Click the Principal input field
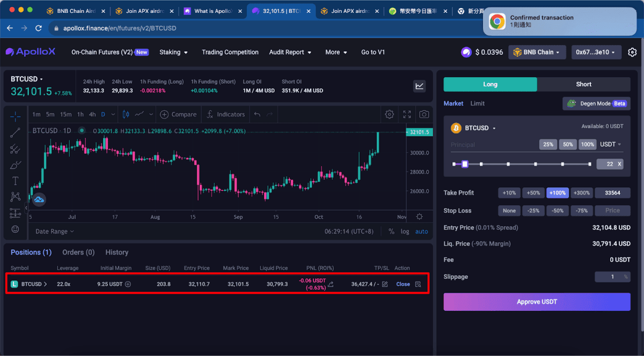The image size is (644, 356). [x=494, y=144]
